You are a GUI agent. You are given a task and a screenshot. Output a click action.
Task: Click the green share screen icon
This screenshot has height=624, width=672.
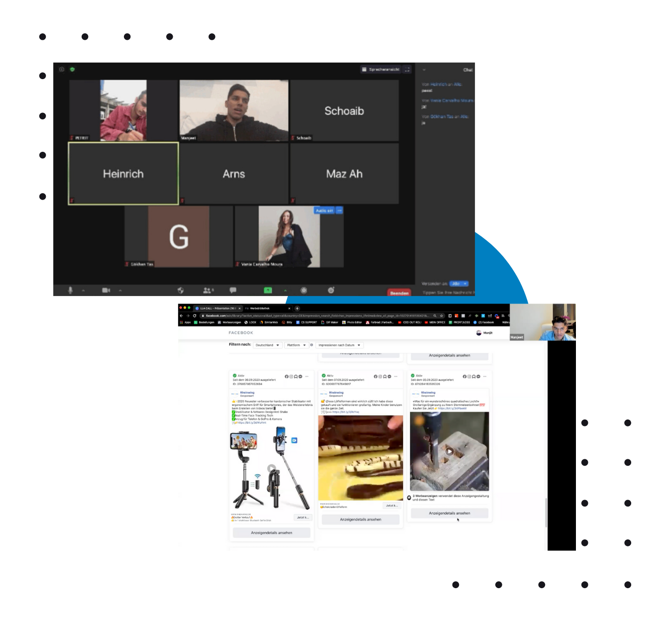[x=268, y=290]
